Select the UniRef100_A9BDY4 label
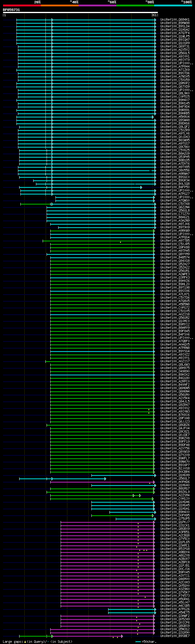195x644 pixels. coord(175,552)
